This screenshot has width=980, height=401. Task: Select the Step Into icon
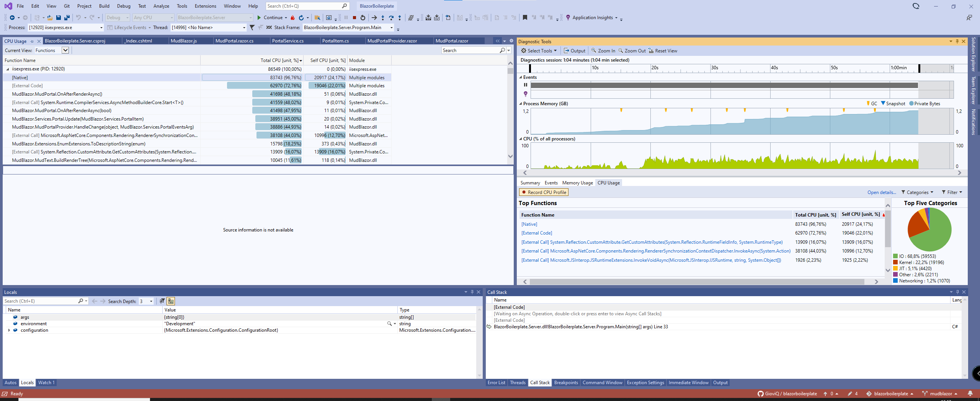382,17
